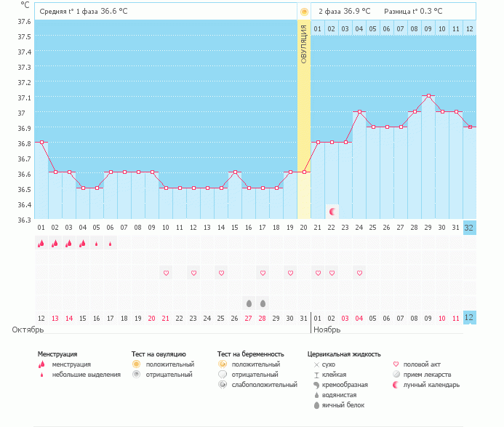
Task: Click the lunar calendar moon icon on cycle day 22
Action: pos(332,211)
